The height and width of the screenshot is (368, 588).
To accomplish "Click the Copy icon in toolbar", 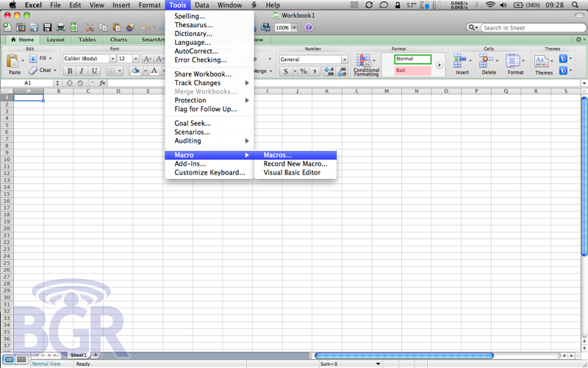I will pyautogui.click(x=103, y=27).
